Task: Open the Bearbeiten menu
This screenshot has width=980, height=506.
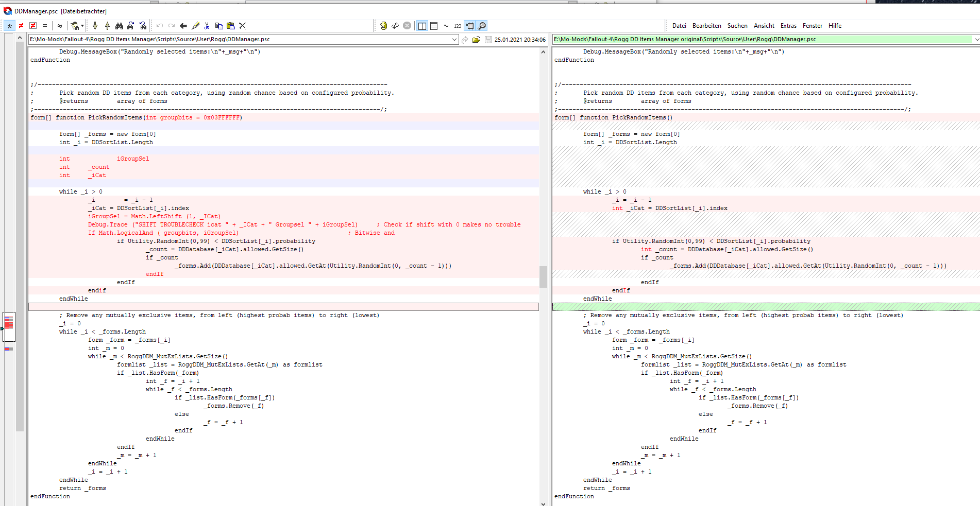Action: [x=706, y=26]
